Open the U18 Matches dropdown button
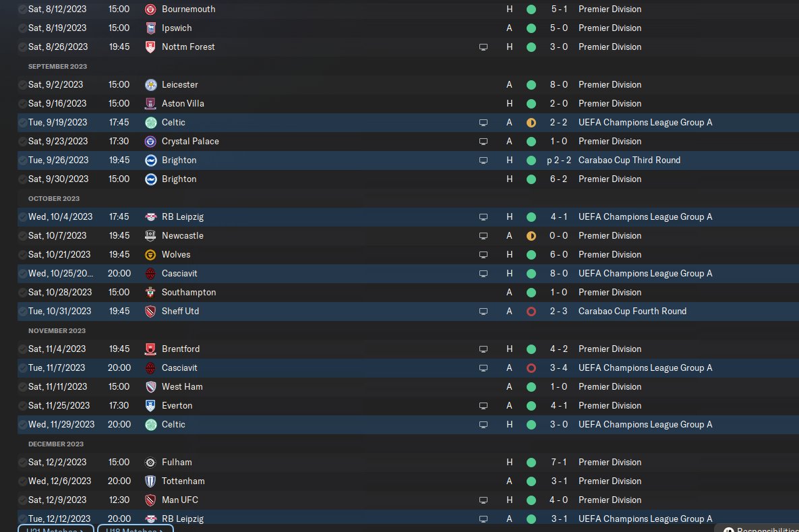Screen dimensions: 799x532 pos(135,529)
